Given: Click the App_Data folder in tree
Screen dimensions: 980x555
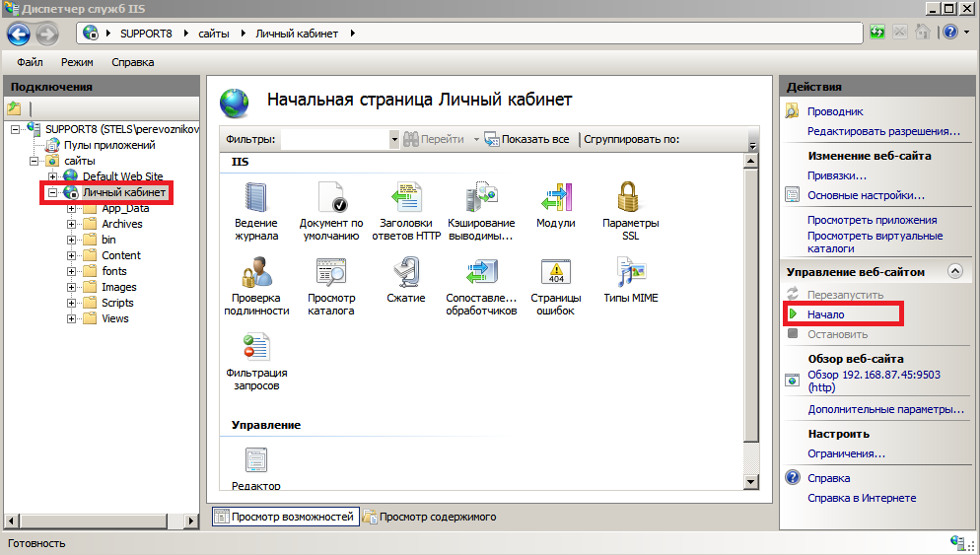Looking at the screenshot, I should (x=125, y=209).
